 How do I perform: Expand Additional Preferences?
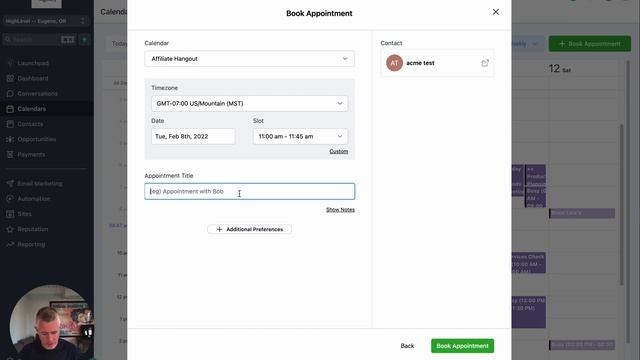pos(249,229)
